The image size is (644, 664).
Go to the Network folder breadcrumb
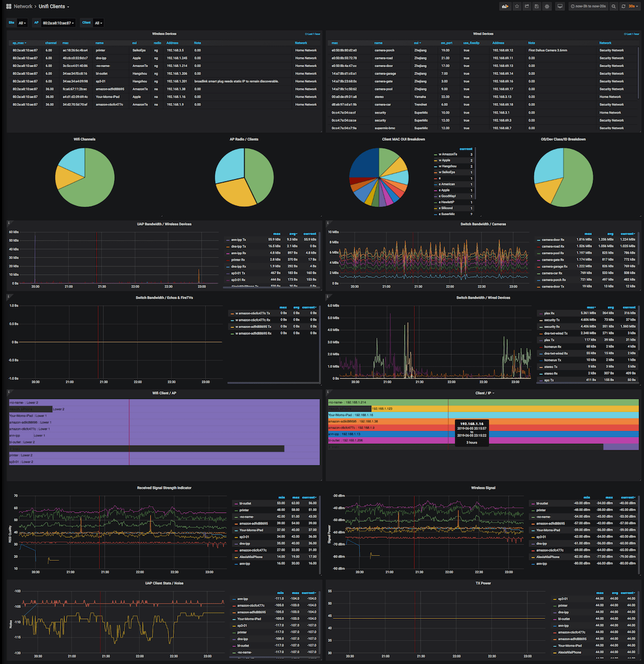pos(23,6)
